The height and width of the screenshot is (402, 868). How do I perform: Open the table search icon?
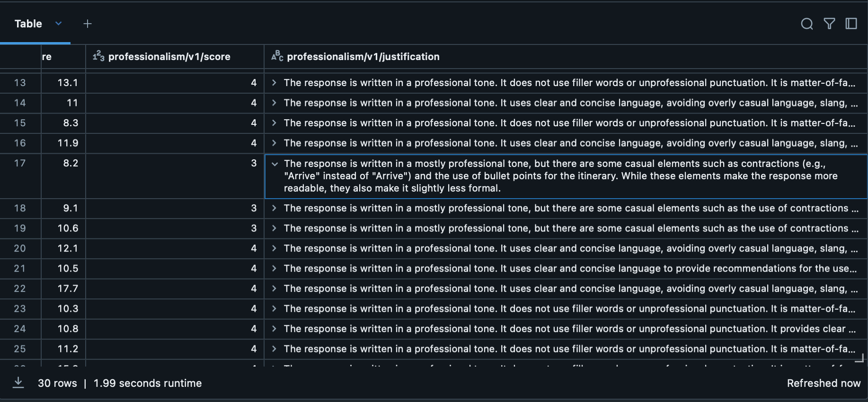(x=807, y=24)
